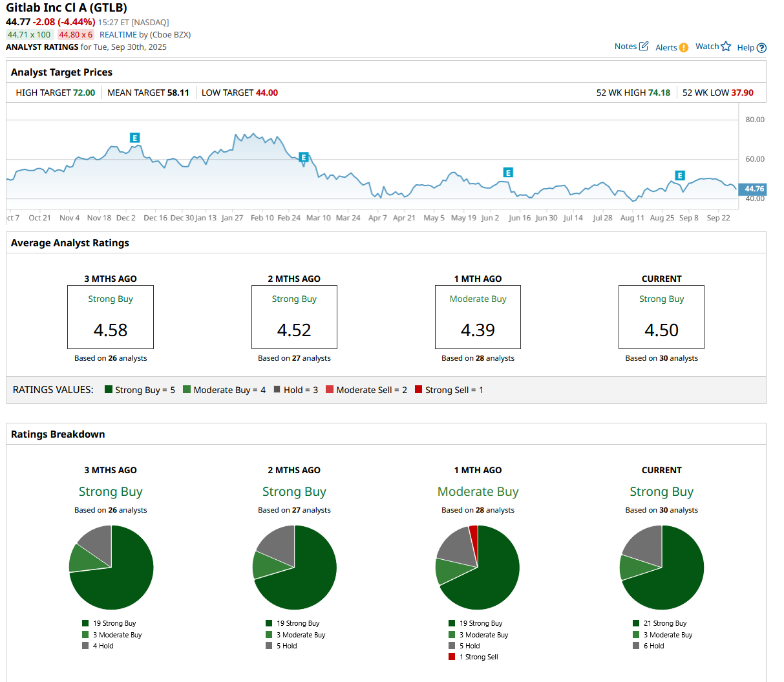
Task: Click the 44.76 current price tag on chart
Action: [752, 189]
